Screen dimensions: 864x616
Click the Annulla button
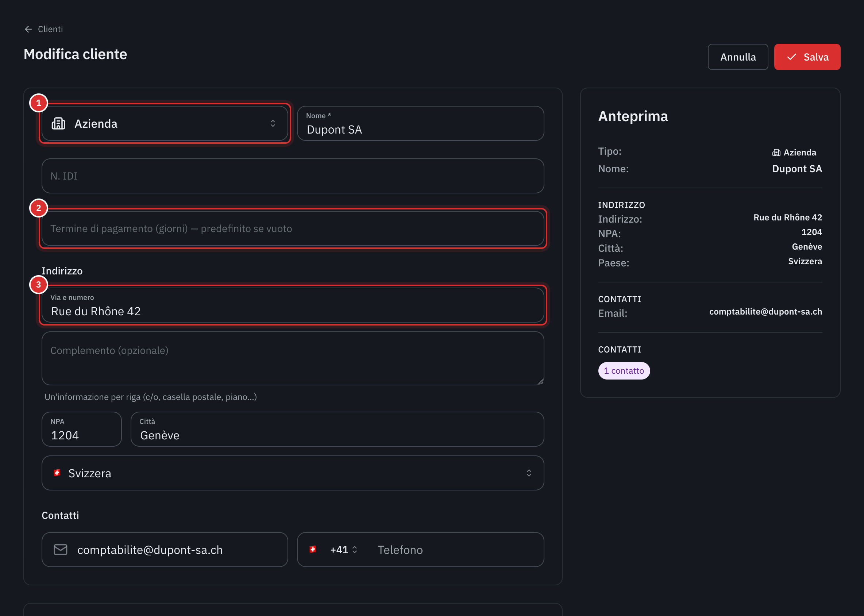point(738,57)
